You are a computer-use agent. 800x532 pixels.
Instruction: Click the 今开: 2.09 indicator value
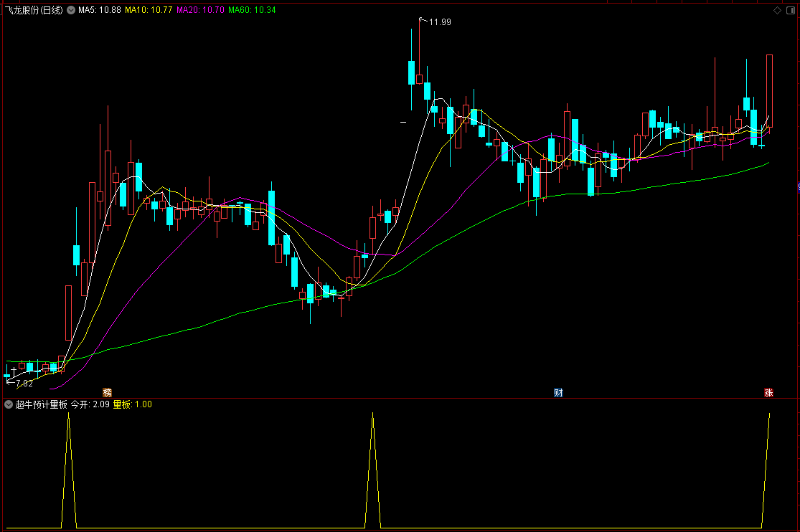click(90, 404)
